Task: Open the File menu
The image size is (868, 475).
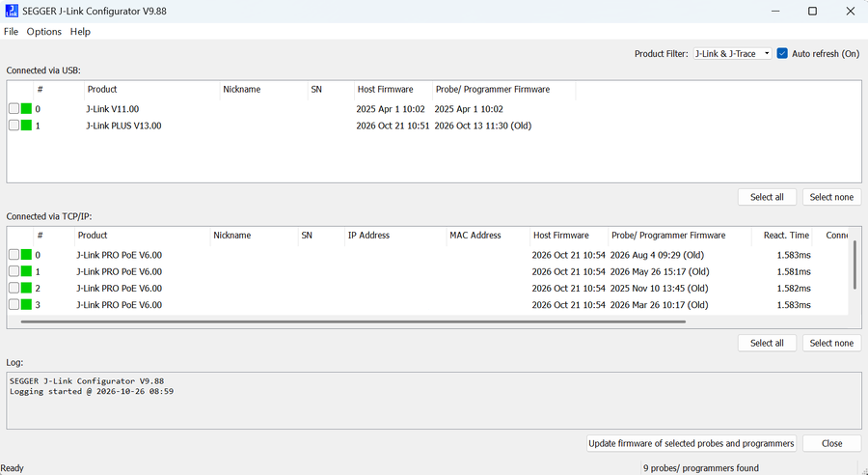Action: click(11, 32)
